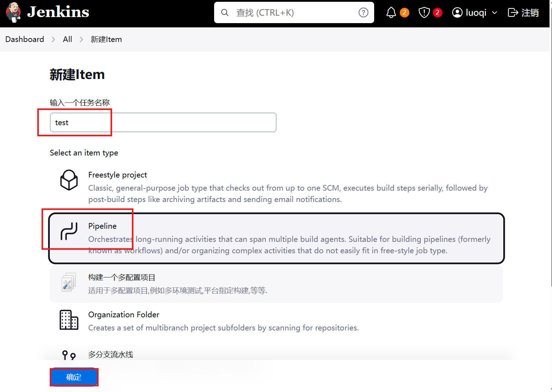Viewport: 552px width, 392px height.
Task: Select the Pipeline icon
Action: [69, 231]
